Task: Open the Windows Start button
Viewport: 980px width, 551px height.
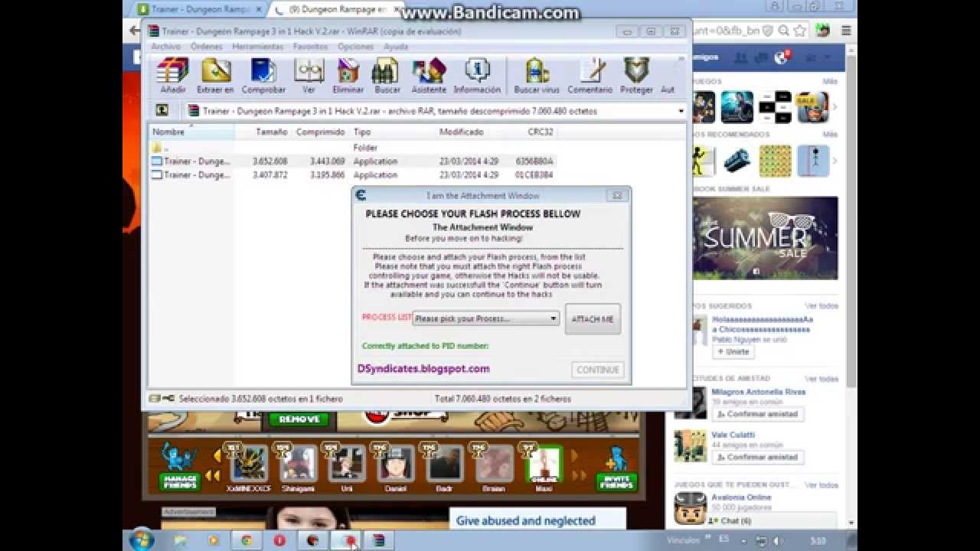Action: click(x=142, y=540)
